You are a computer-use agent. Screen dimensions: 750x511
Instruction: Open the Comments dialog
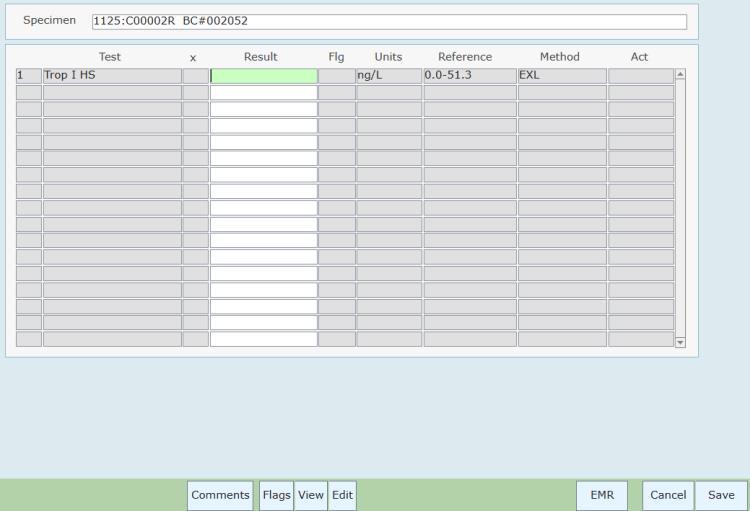click(x=220, y=495)
